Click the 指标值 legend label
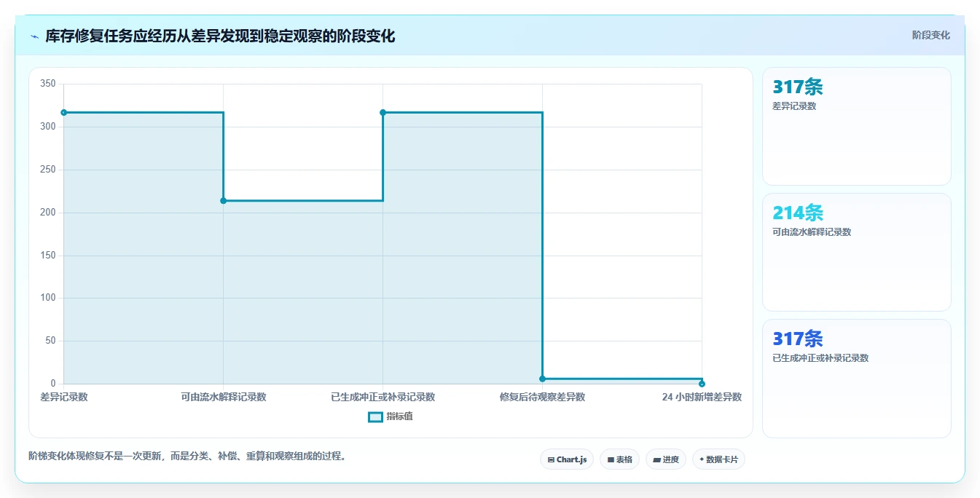Image resolution: width=980 pixels, height=498 pixels. point(399,416)
